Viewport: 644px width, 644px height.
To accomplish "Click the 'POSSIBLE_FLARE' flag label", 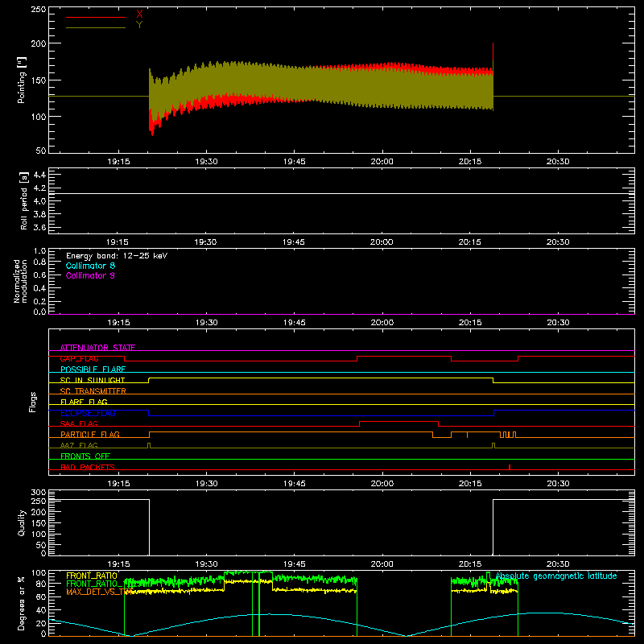I will [x=93, y=369].
